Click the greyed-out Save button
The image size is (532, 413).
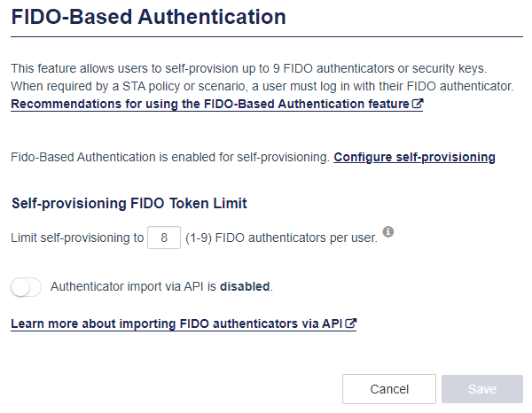[482, 389]
